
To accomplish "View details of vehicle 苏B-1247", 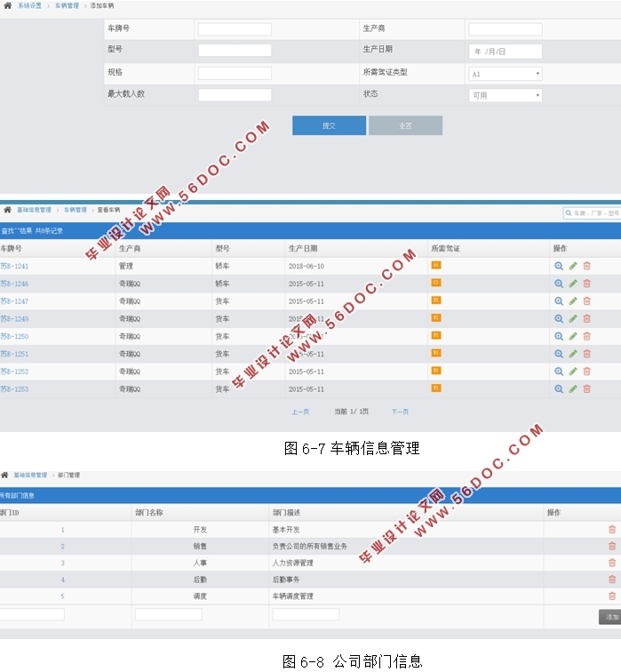I will click(559, 301).
